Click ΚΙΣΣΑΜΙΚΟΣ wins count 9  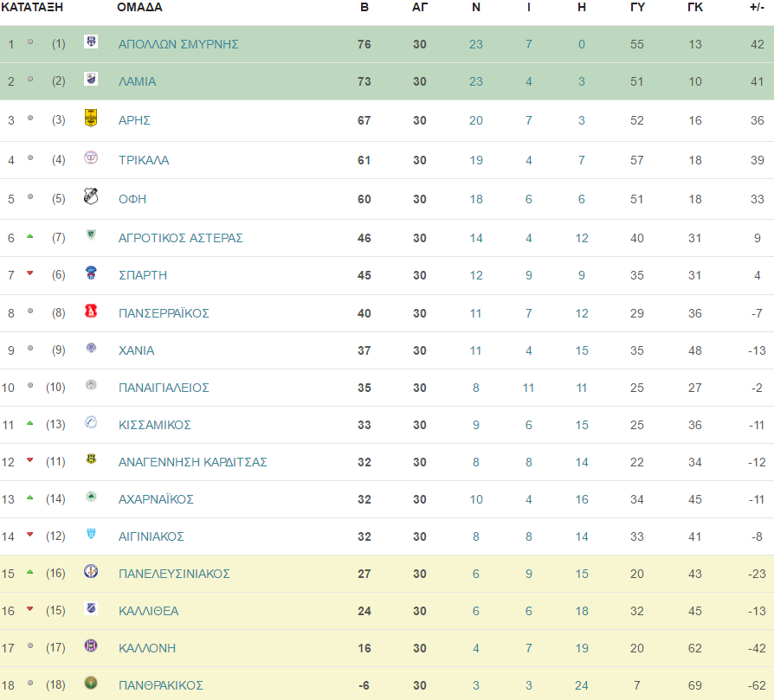(x=476, y=425)
